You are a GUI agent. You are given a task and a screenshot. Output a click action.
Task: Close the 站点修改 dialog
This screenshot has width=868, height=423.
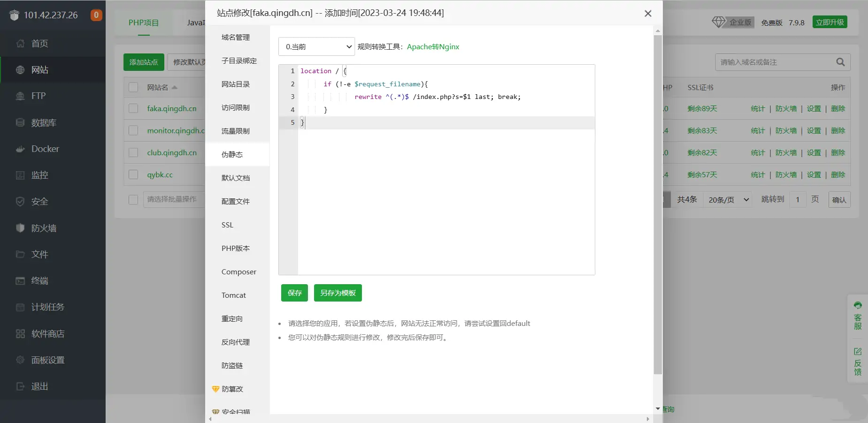tap(648, 14)
